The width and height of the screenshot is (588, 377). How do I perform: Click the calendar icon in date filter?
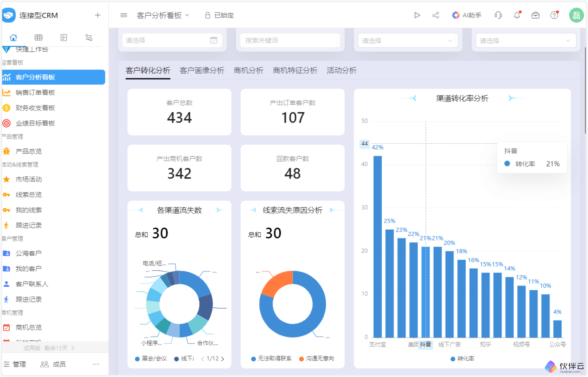click(214, 40)
